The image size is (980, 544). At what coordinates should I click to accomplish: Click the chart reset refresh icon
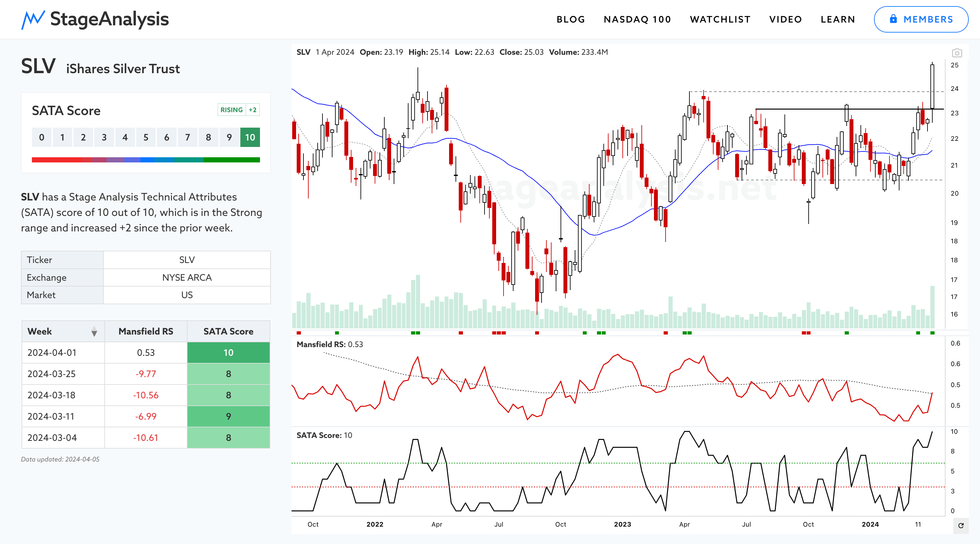coord(961,525)
